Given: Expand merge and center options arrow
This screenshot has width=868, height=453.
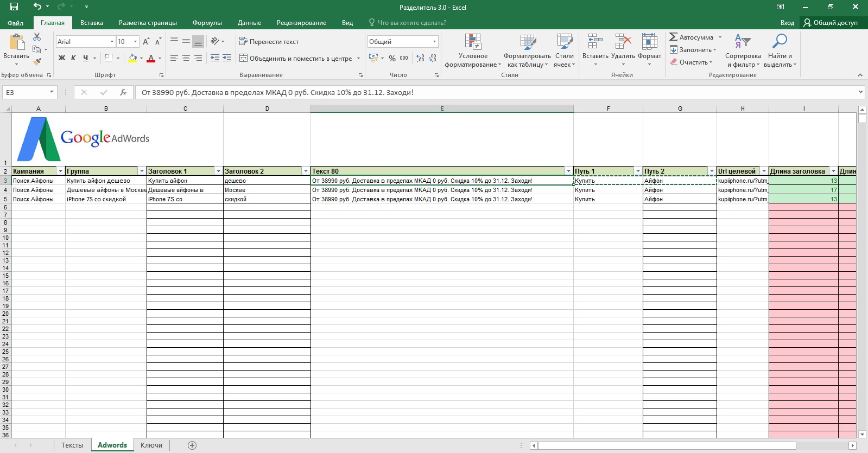Looking at the screenshot, I should tap(358, 59).
